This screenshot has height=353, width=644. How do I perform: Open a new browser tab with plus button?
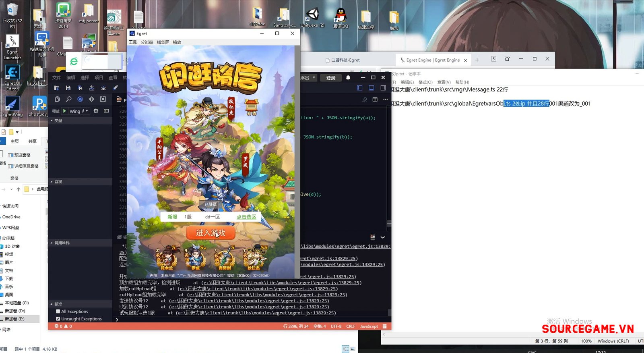coord(477,60)
